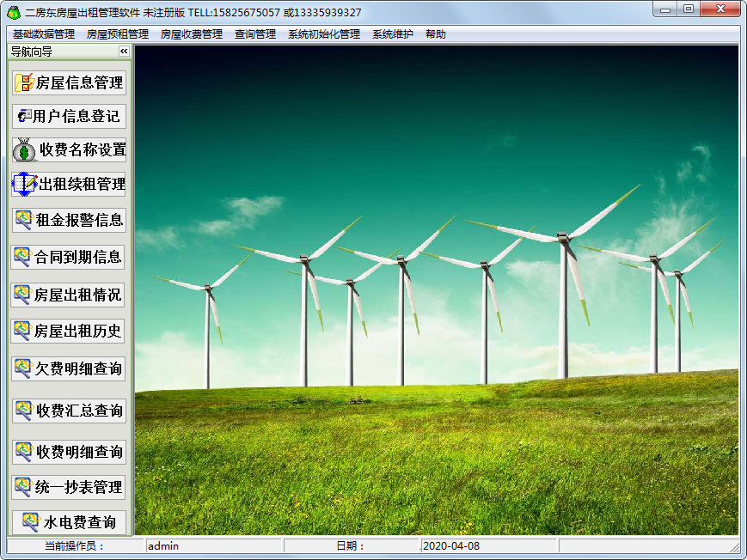The width and height of the screenshot is (747, 560).
Task: Open the 基础数据管理 menu
Action: click(43, 34)
